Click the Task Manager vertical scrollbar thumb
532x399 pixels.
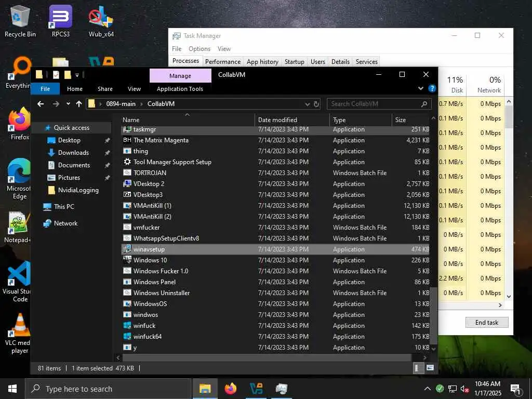[x=509, y=116]
